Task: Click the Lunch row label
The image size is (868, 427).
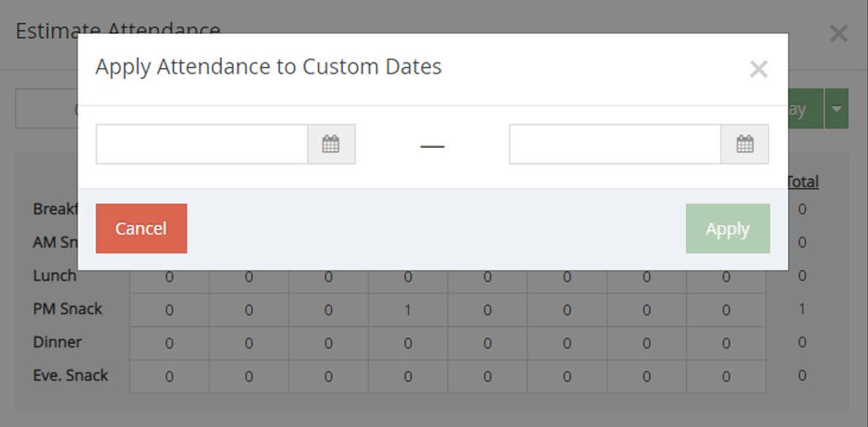Action: pos(55,276)
